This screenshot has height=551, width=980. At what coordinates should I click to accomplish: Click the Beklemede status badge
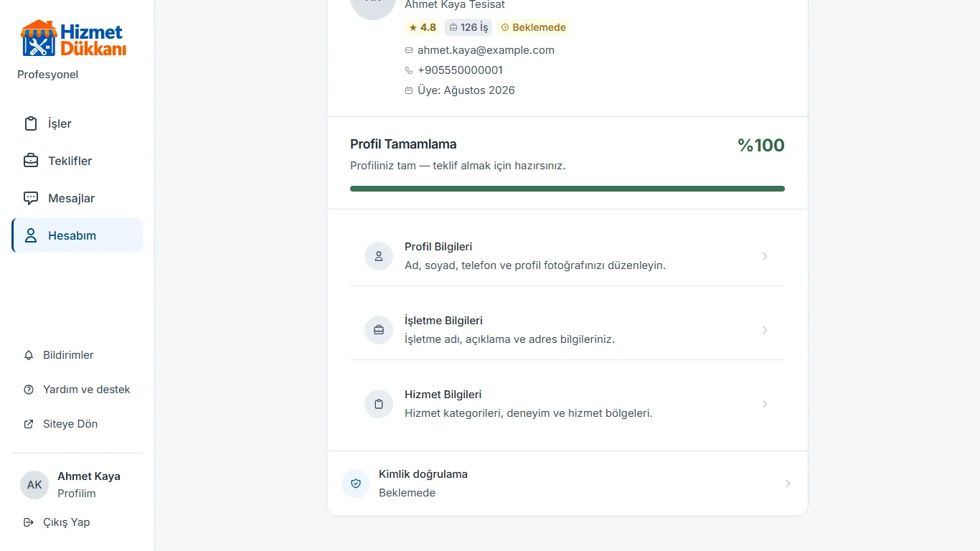pos(533,27)
